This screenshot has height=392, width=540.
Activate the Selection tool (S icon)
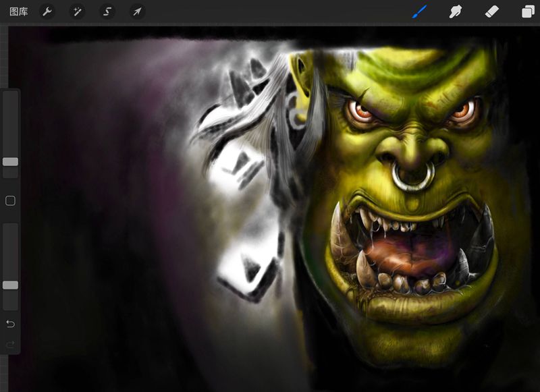pos(107,11)
